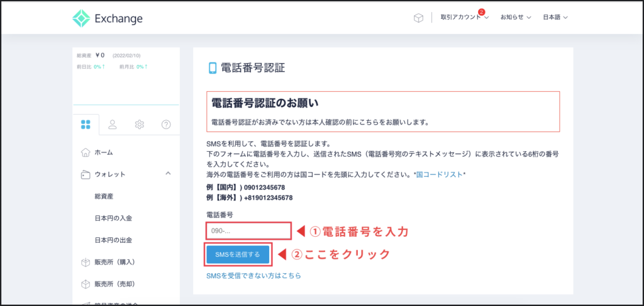The image size is (644, 306).
Task: Click the cube icon in header
Action: click(418, 18)
